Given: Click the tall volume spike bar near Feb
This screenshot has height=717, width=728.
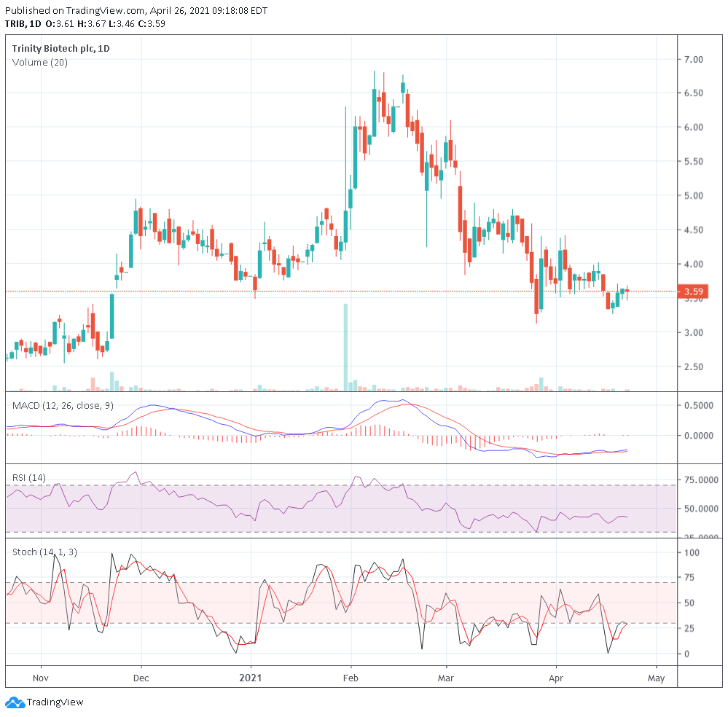Looking at the screenshot, I should (x=345, y=347).
